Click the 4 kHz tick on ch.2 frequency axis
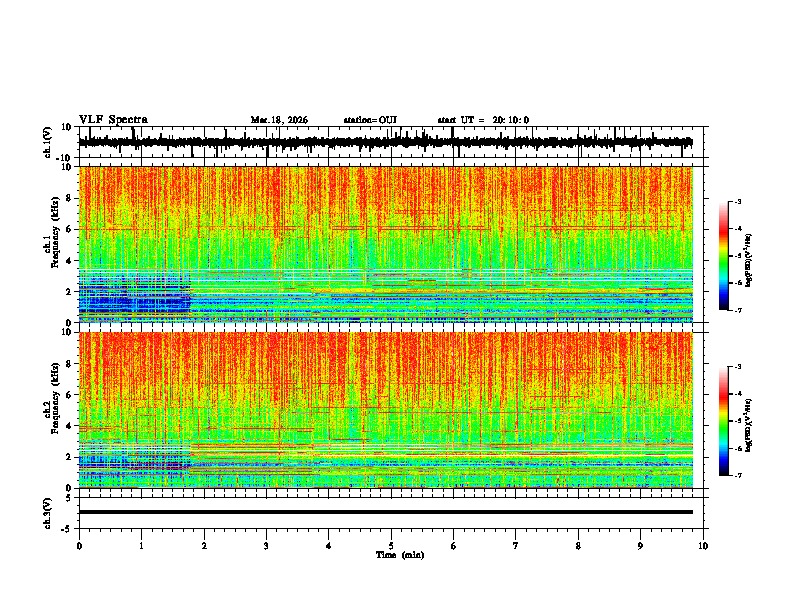Image resolution: width=792 pixels, height=612 pixels. point(69,426)
